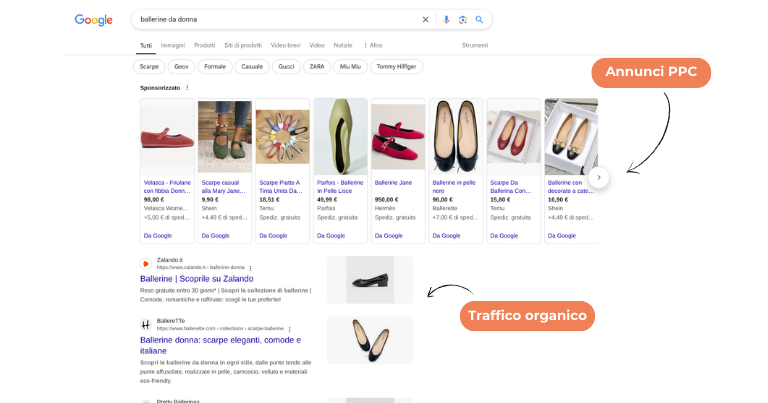Select the Scarpe filter chip
The image size is (768, 403).
pos(149,67)
